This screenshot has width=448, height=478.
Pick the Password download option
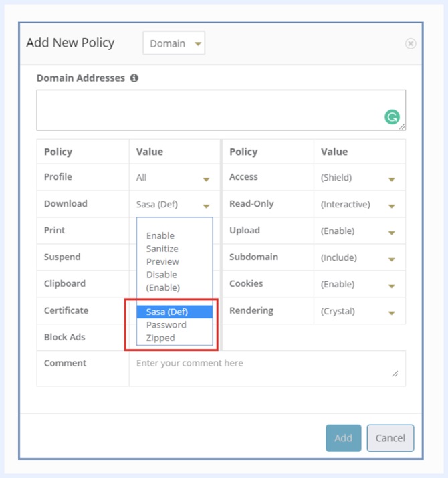coord(166,325)
